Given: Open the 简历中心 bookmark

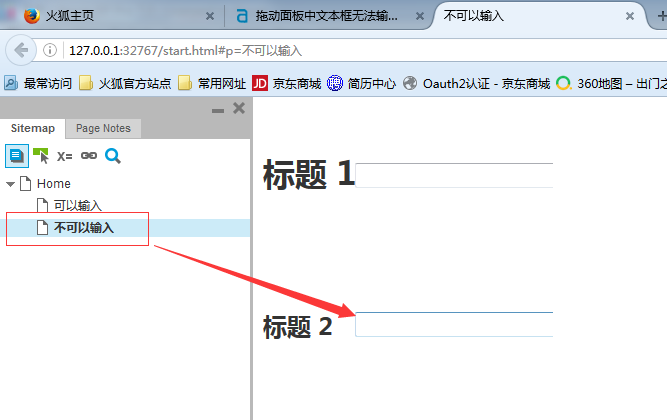Looking at the screenshot, I should 361,83.
